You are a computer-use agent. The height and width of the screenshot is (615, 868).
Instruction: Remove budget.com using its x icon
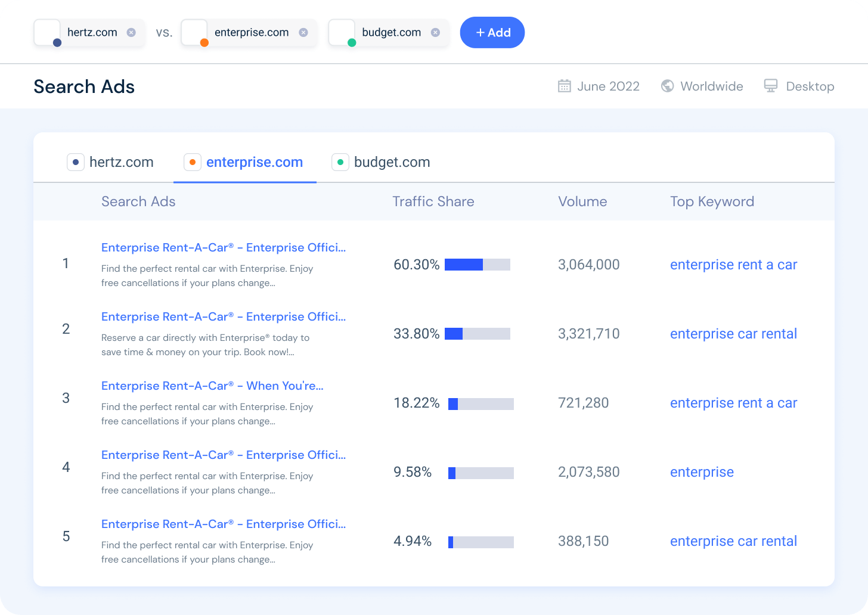(x=435, y=33)
